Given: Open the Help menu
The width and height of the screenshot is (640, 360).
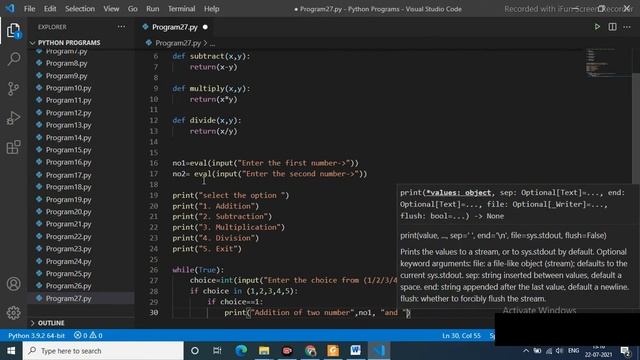Looking at the screenshot, I should tap(211, 9).
